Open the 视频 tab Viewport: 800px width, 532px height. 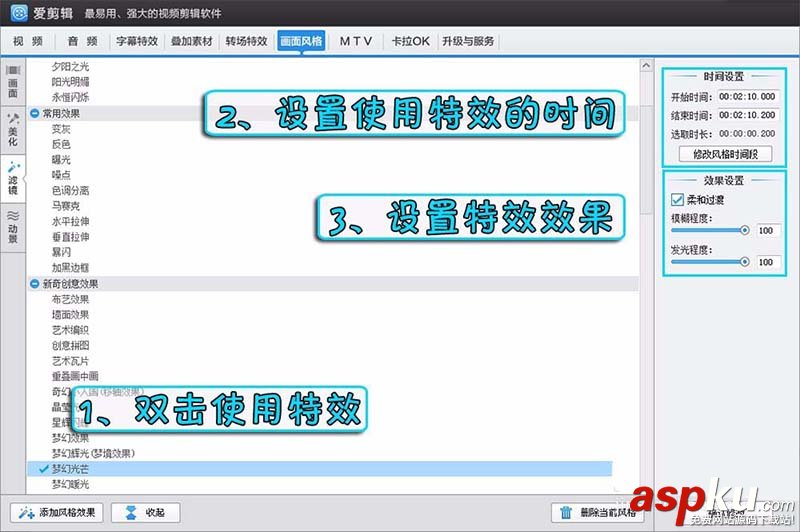28,41
